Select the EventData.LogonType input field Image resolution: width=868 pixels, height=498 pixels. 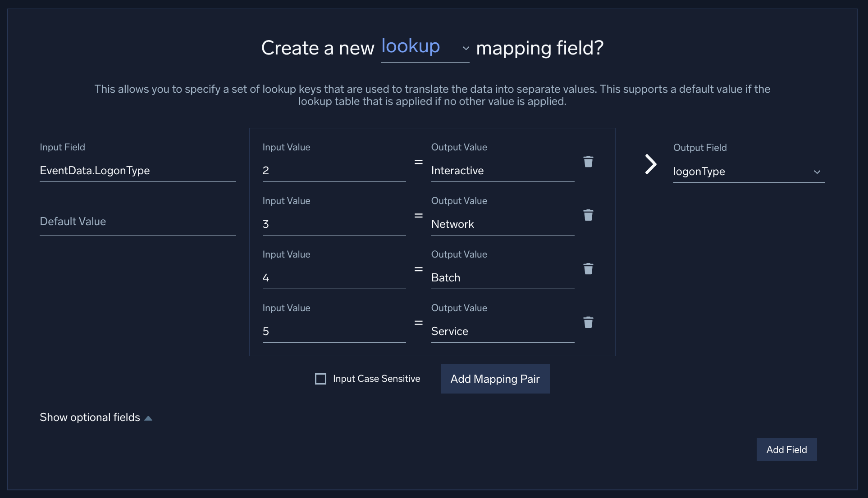click(x=137, y=171)
